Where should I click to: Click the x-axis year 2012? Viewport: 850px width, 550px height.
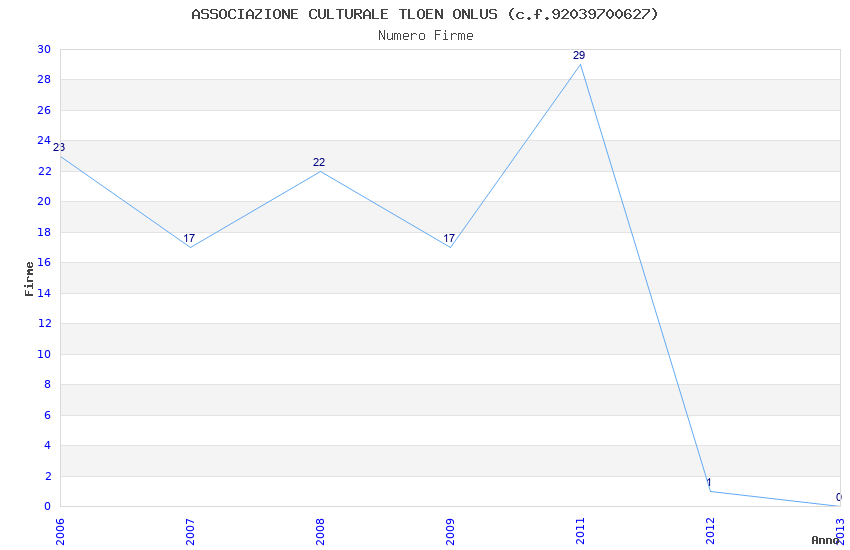click(710, 531)
